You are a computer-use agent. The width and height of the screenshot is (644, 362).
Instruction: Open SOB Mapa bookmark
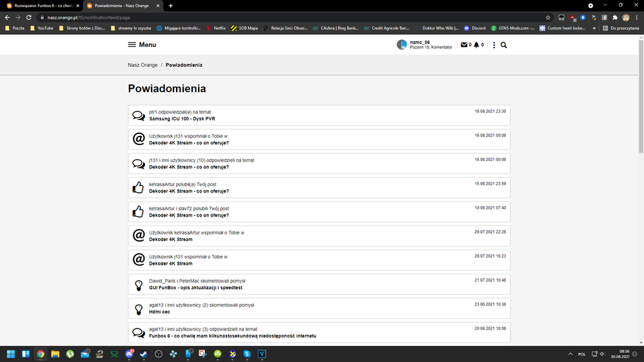point(244,28)
